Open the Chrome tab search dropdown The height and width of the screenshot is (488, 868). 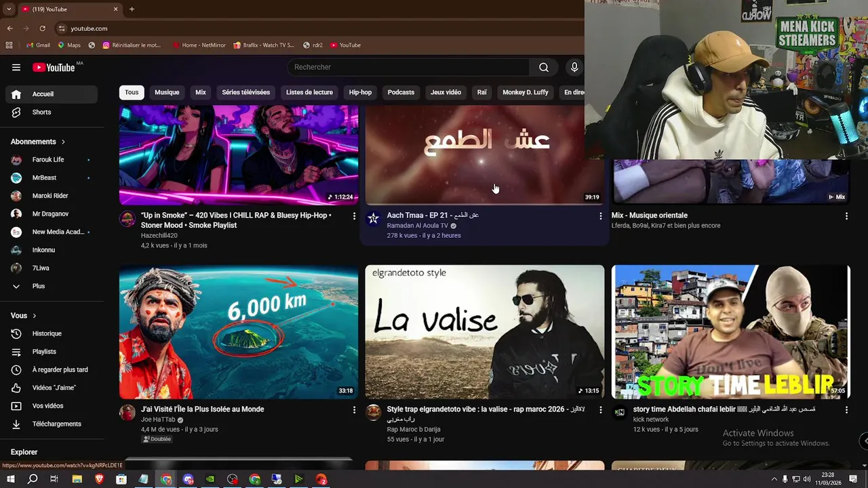pos(8,9)
